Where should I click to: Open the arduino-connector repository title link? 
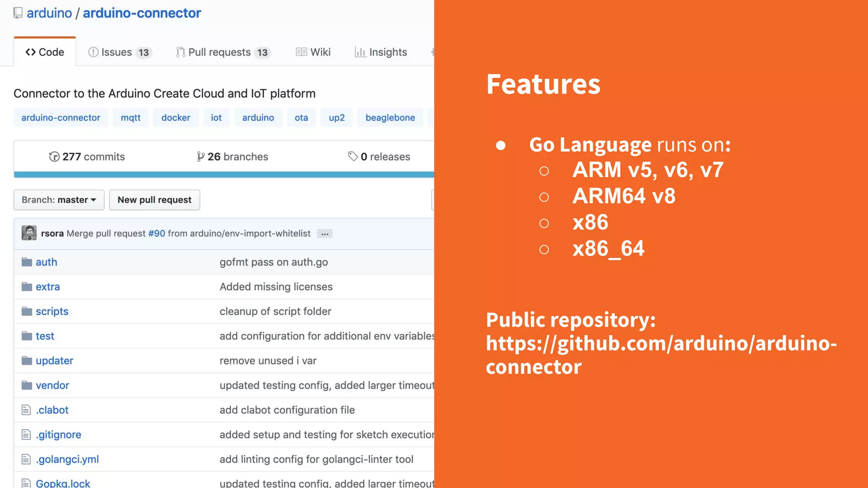(x=142, y=13)
